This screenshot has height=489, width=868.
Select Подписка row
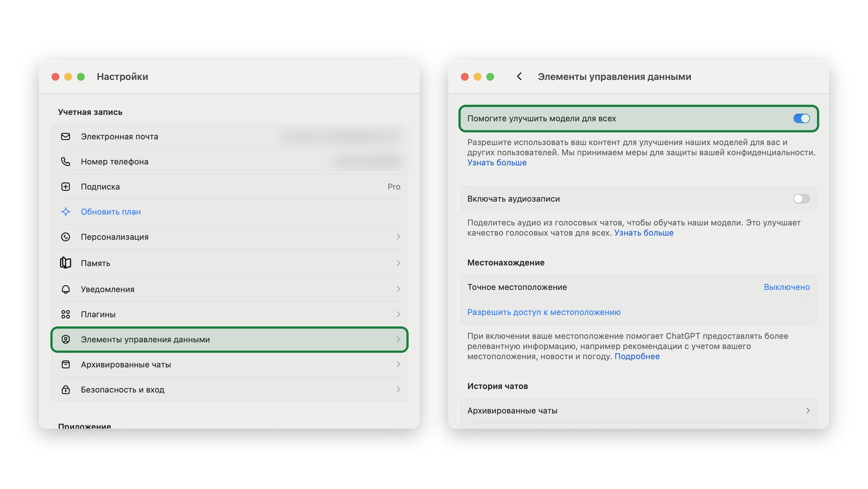tap(229, 187)
